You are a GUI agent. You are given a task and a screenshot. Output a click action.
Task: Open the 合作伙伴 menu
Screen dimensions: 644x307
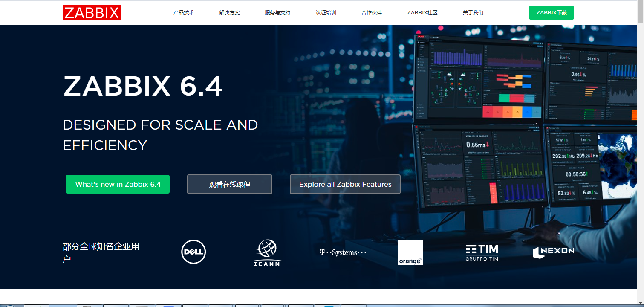[372, 13]
